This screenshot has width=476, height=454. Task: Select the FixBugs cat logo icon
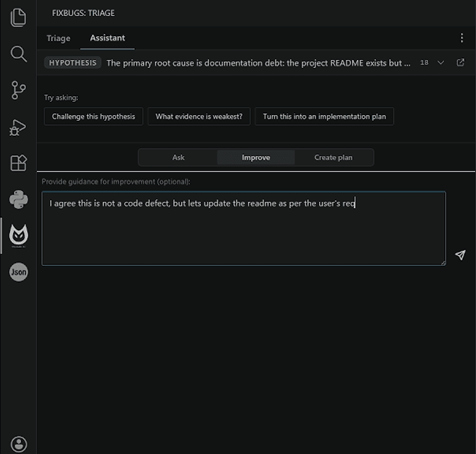click(18, 235)
